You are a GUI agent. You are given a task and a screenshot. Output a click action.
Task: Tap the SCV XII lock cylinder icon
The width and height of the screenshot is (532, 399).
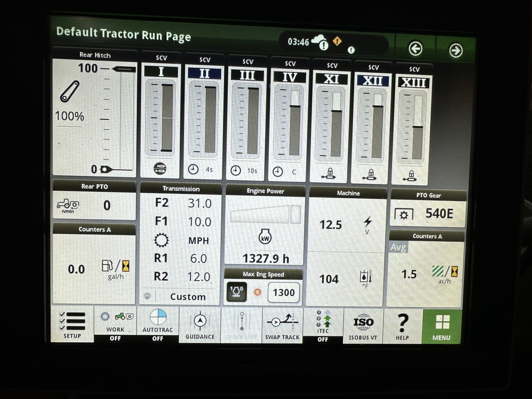point(370,175)
